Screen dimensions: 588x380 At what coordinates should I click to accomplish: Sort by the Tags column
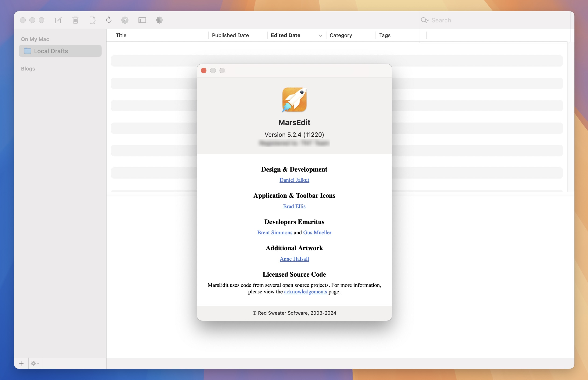385,35
